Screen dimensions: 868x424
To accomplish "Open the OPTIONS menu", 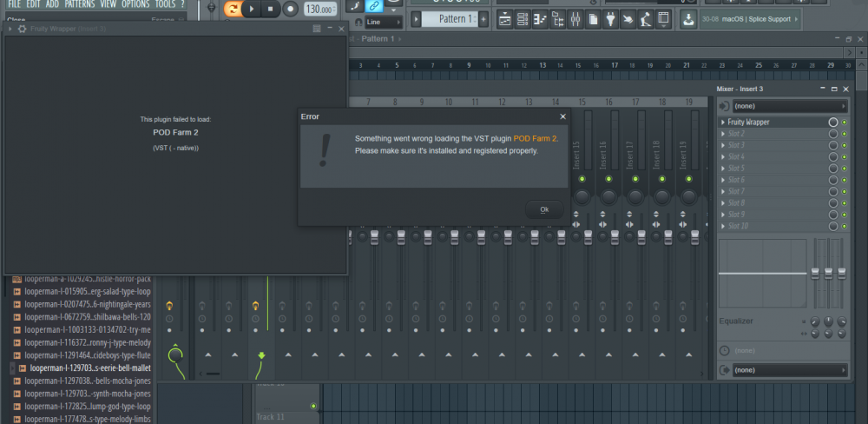I will coord(135,4).
